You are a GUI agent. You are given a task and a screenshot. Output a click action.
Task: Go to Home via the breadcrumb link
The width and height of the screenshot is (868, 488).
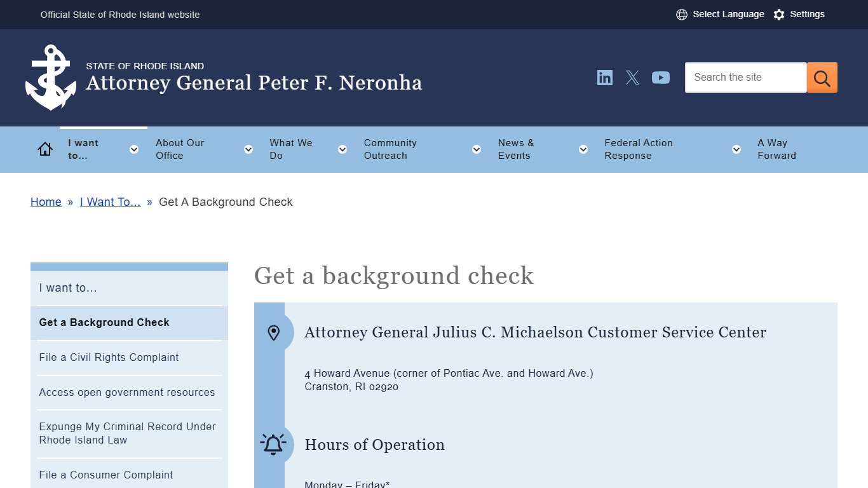tap(46, 201)
